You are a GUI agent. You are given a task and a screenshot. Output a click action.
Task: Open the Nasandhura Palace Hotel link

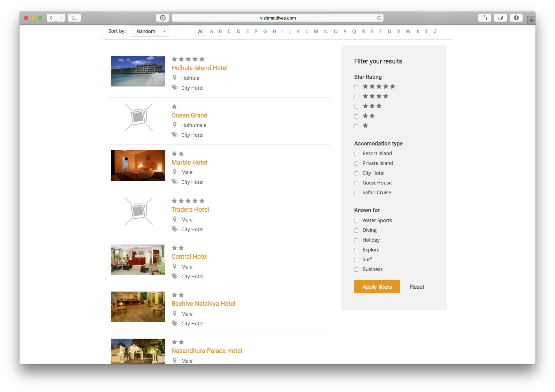207,351
